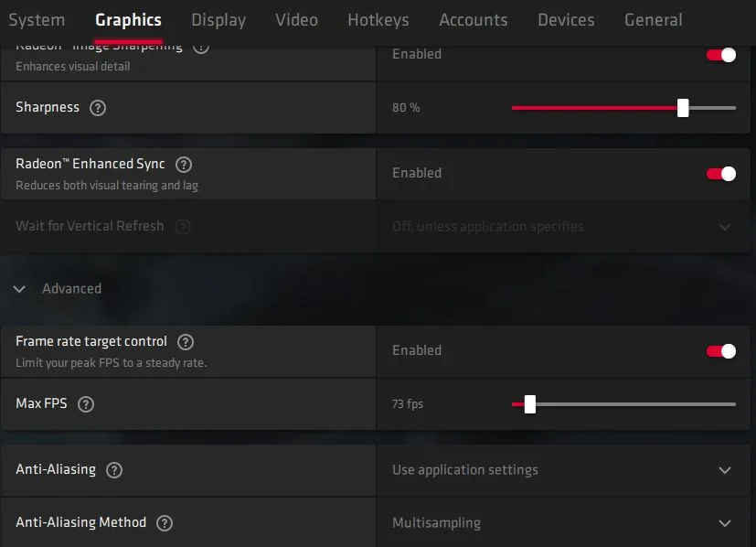Image resolution: width=756 pixels, height=547 pixels.
Task: Open the Anti-Aliasing dropdown
Action: tap(563, 470)
